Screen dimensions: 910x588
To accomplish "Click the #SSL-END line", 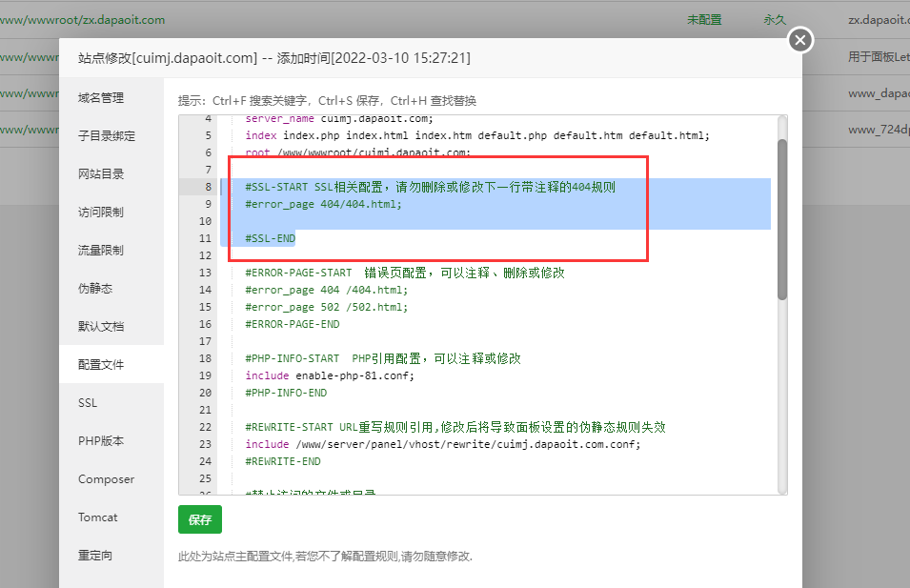I will [x=271, y=238].
